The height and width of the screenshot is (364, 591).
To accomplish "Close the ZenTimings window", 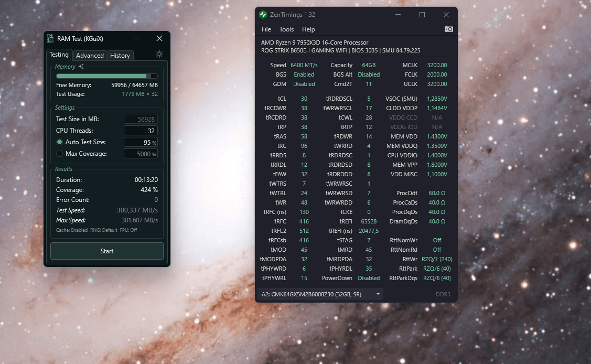I will (x=446, y=15).
